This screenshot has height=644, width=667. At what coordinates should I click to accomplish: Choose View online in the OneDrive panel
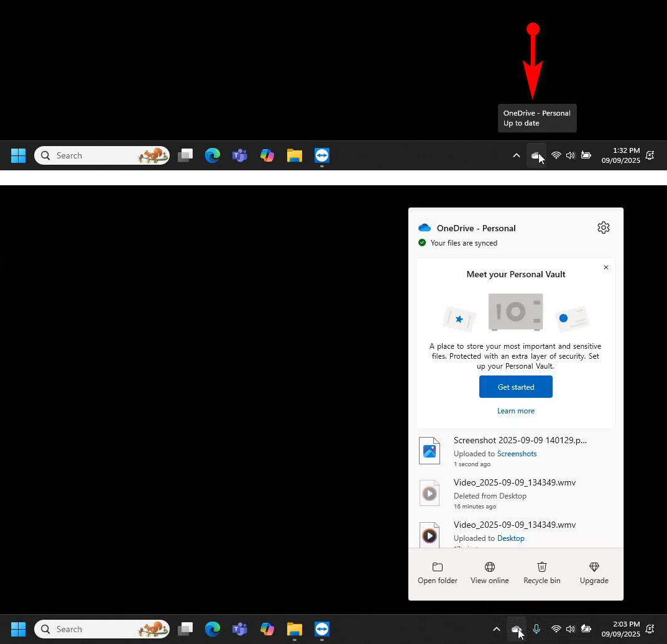[x=490, y=573]
